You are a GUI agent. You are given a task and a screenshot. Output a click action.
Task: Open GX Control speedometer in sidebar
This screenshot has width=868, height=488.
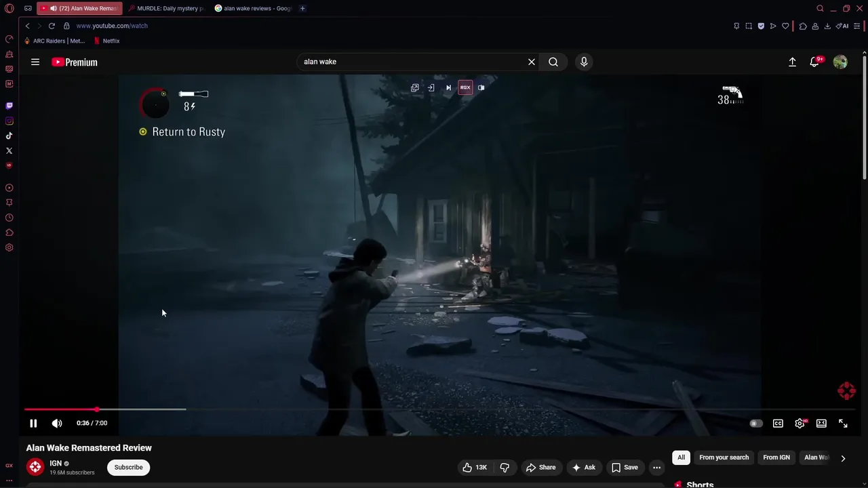pyautogui.click(x=9, y=39)
